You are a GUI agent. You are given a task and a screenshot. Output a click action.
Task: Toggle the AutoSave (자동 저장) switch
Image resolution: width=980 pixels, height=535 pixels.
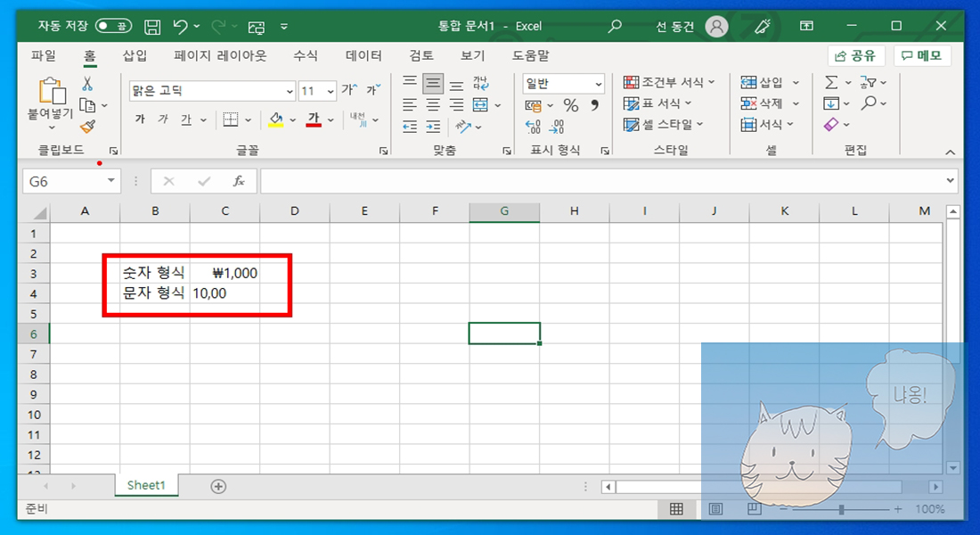point(113,26)
